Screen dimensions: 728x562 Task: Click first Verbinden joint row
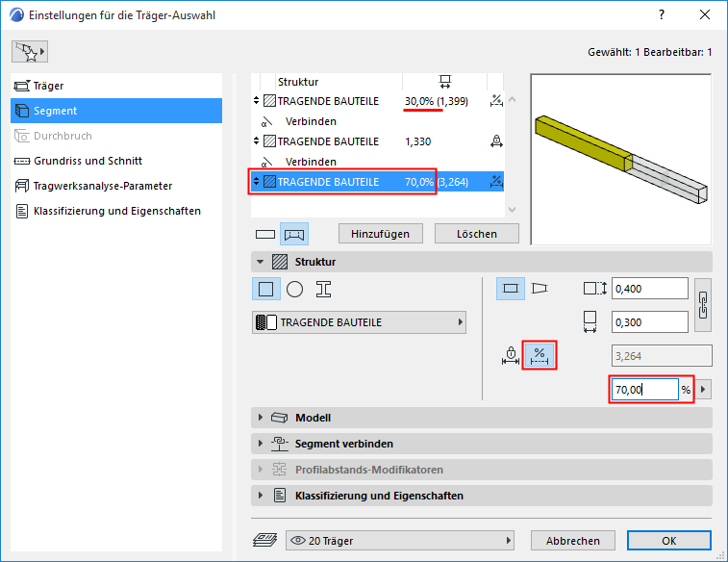point(377,121)
